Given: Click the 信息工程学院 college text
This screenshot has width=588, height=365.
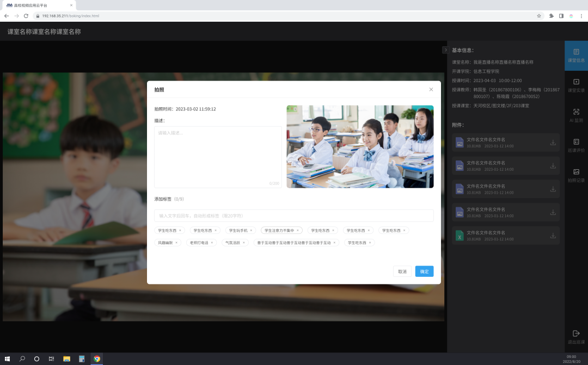Looking at the screenshot, I should tap(486, 71).
